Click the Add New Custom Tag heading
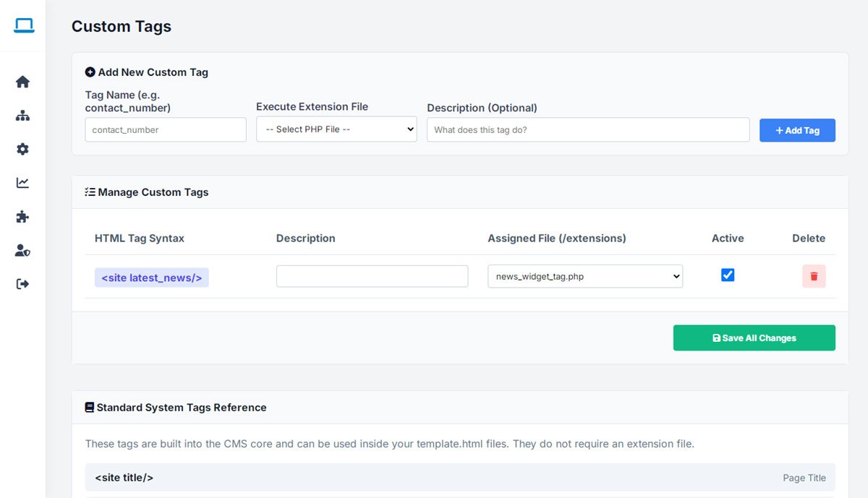868x498 pixels. pos(147,72)
